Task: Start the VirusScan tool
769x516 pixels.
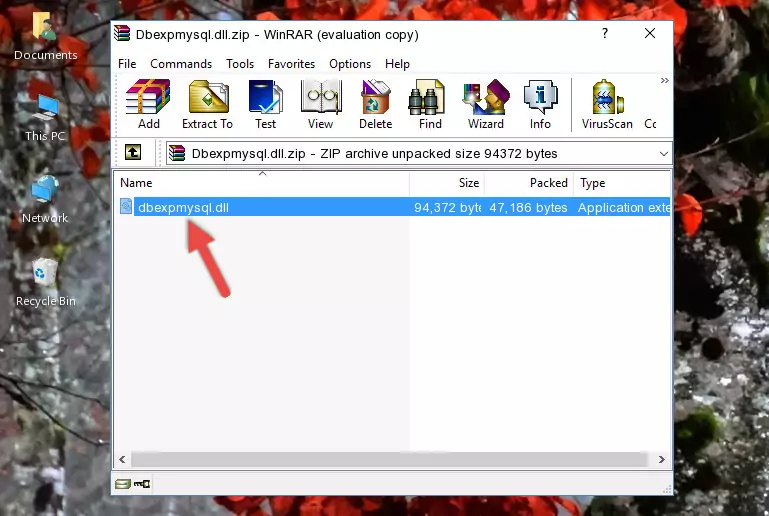Action: tap(607, 104)
